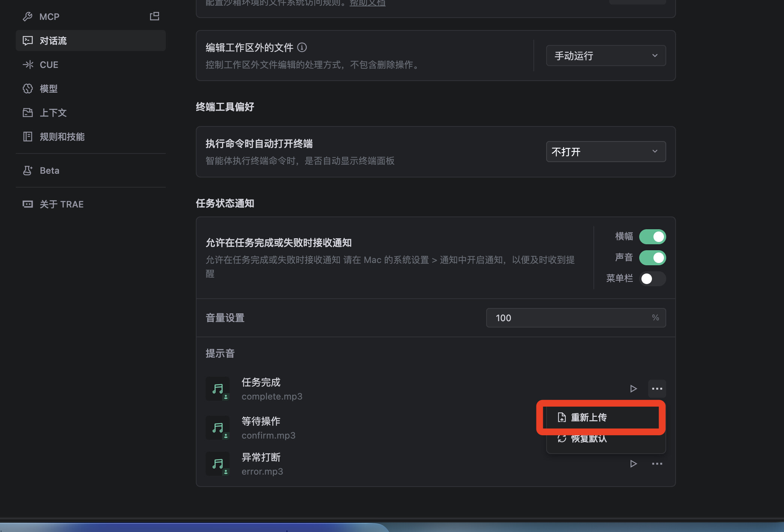Click info icon next to 编辑工作区外的文件
The width and height of the screenshot is (784, 532).
point(302,47)
